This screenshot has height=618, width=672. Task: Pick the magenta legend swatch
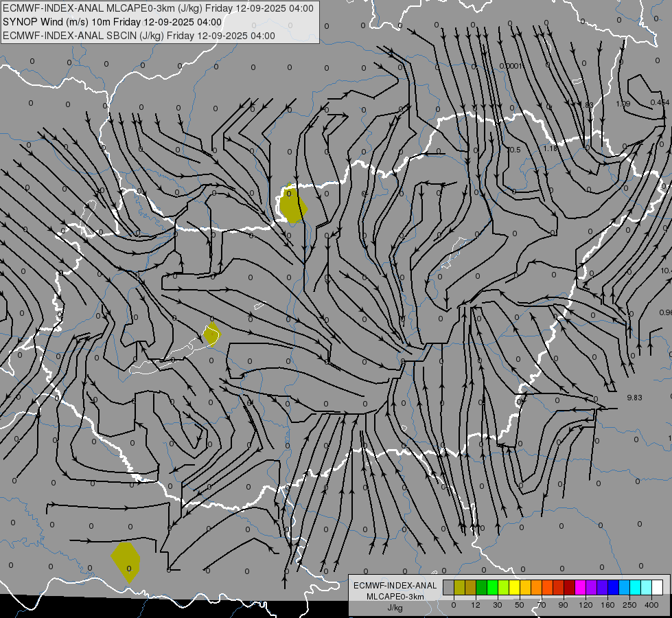[580, 588]
